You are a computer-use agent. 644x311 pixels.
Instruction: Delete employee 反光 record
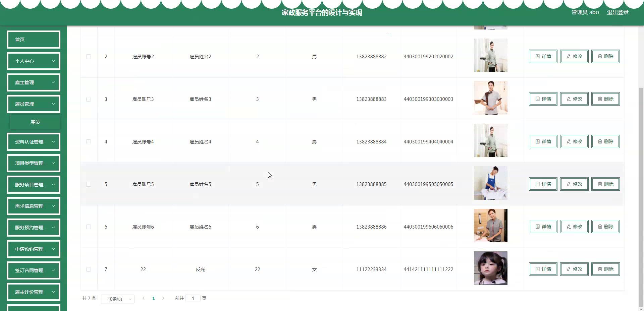(605, 269)
